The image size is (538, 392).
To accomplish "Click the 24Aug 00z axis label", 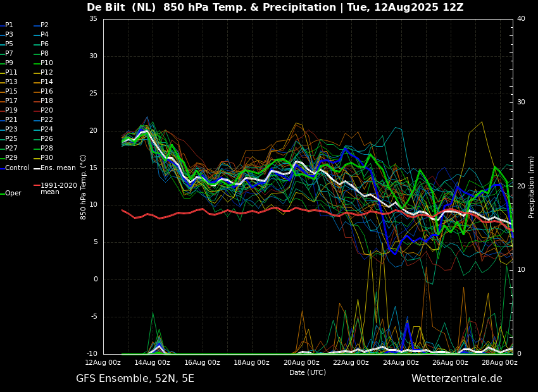I will (401, 363).
